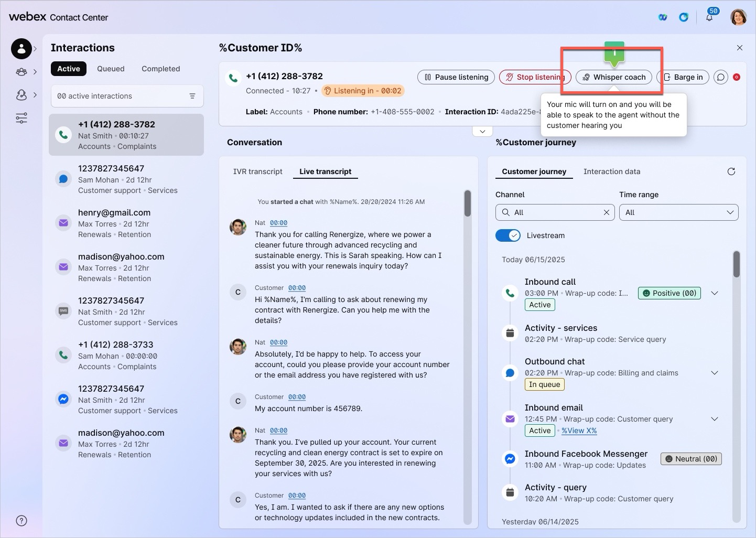The height and width of the screenshot is (538, 756).
Task: Click the Stop listening button
Action: coord(535,77)
